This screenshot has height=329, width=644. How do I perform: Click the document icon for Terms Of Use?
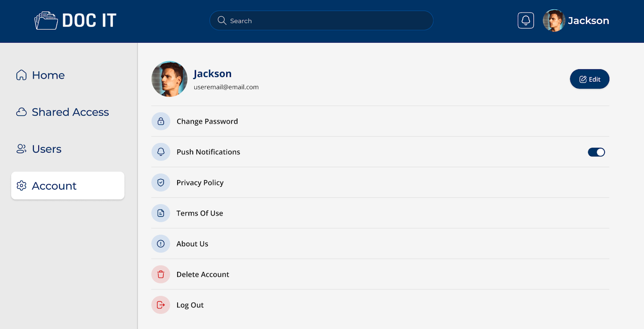click(x=161, y=213)
